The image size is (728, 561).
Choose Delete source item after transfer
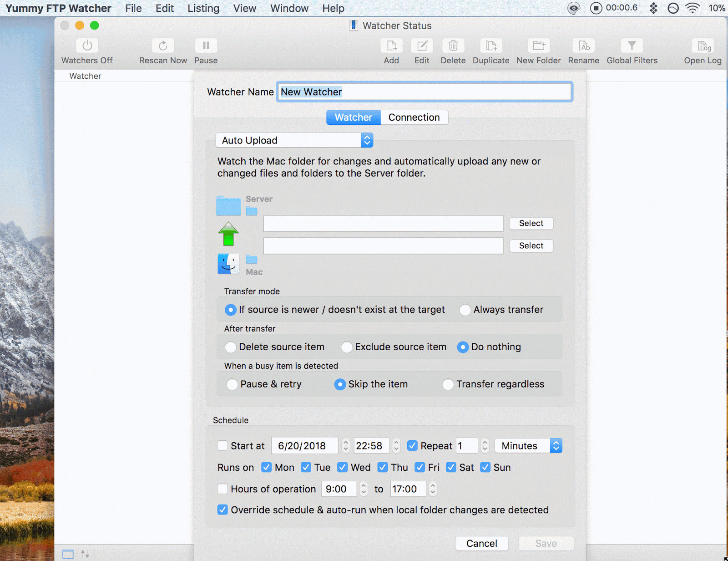[231, 347]
